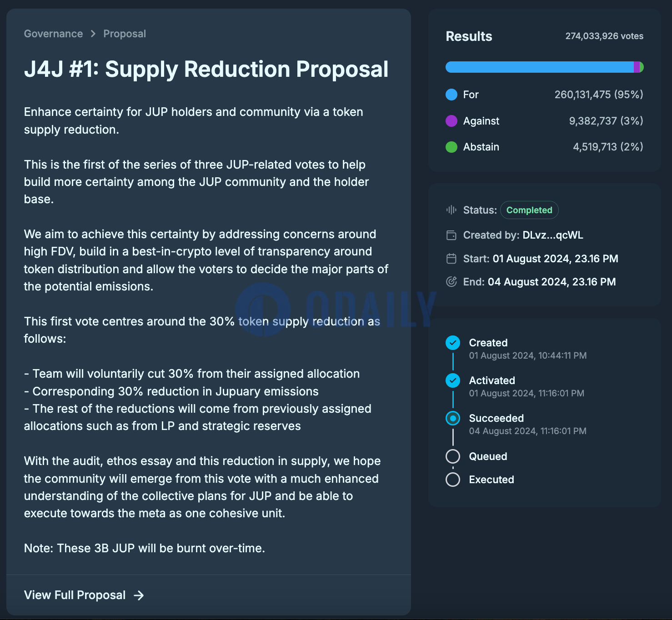
Task: Click the Succeeded step current marker
Action: [x=453, y=418]
